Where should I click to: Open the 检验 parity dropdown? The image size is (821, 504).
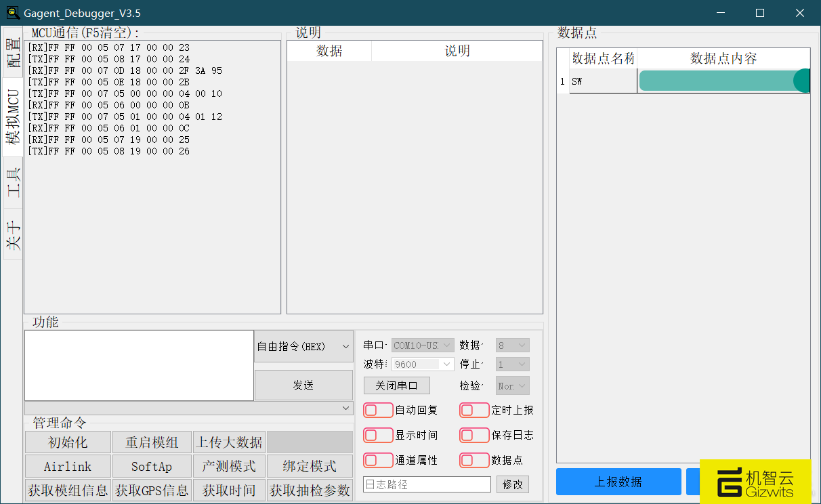coord(512,385)
